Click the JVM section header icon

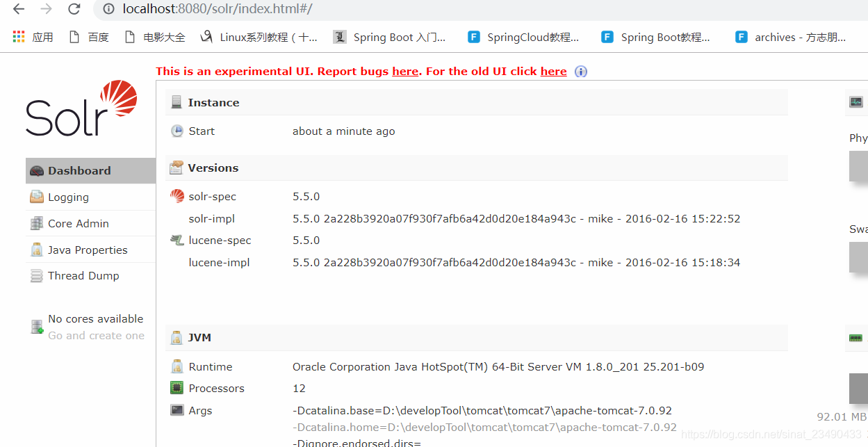point(177,337)
